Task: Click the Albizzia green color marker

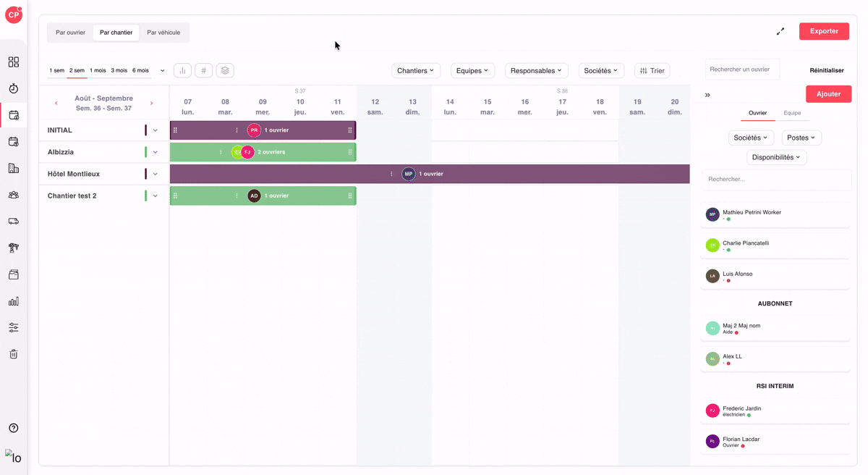Action: [x=145, y=152]
